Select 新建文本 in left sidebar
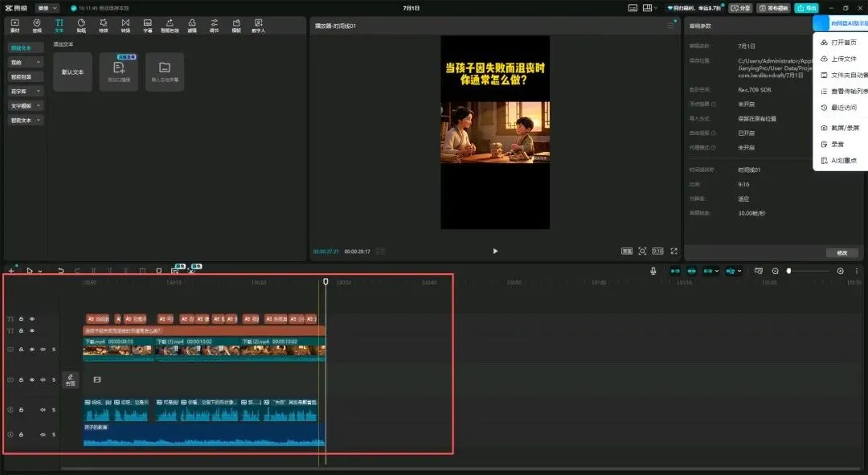The height and width of the screenshot is (475, 868). point(26,48)
